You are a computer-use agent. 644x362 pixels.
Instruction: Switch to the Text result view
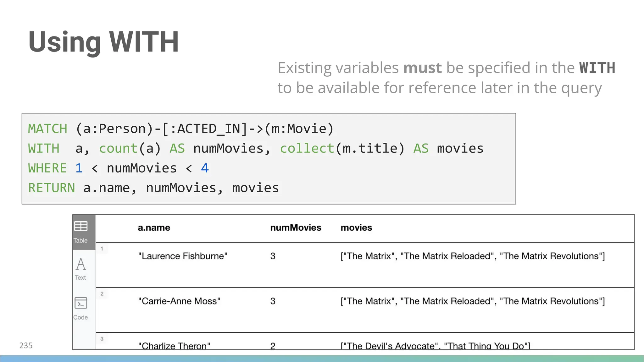(x=81, y=269)
